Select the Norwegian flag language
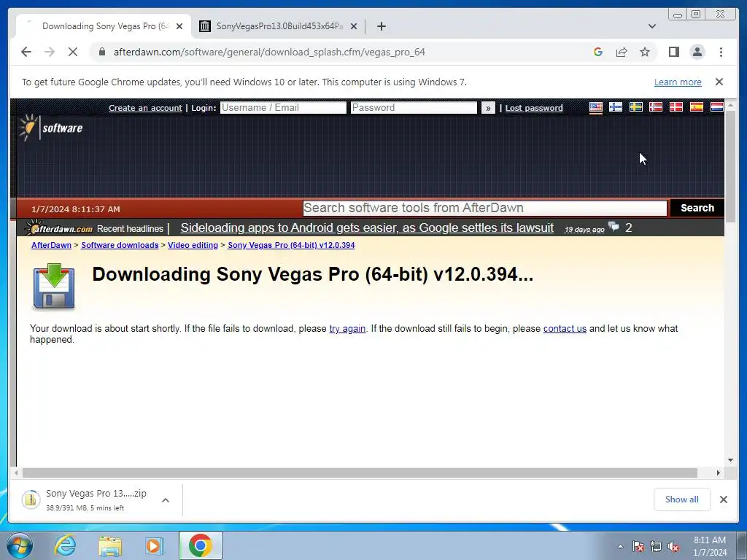Screen dimensions: 747x560 coord(656,107)
